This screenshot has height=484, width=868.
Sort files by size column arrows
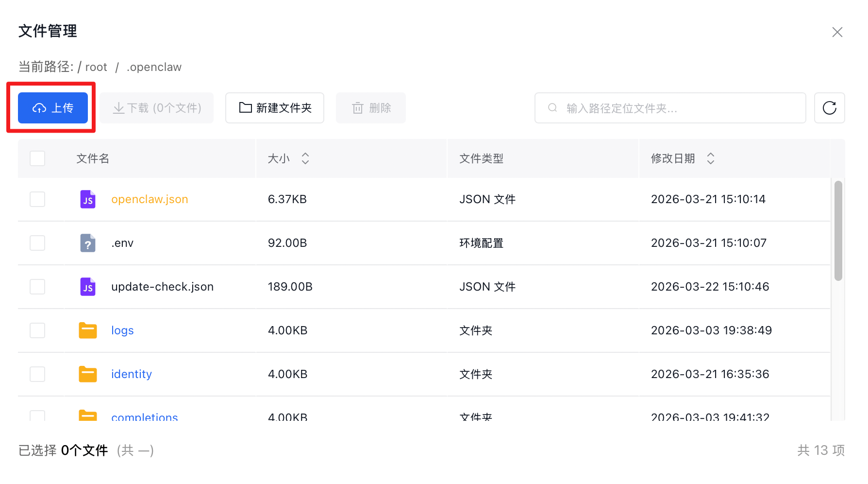pos(305,158)
